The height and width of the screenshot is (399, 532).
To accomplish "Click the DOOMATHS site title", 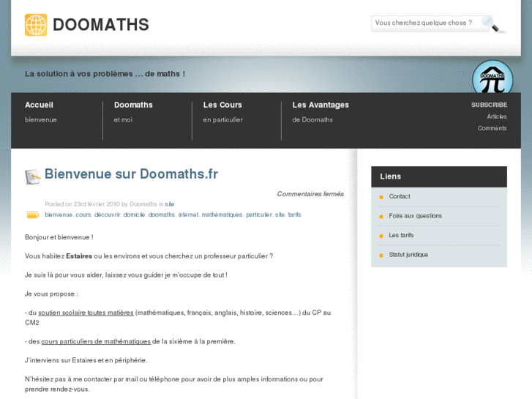I will pos(101,25).
